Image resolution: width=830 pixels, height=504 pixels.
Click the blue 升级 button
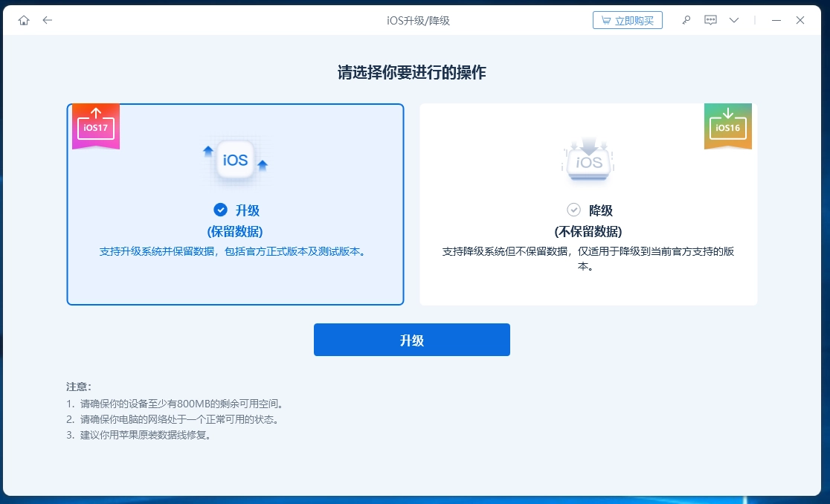coord(412,340)
